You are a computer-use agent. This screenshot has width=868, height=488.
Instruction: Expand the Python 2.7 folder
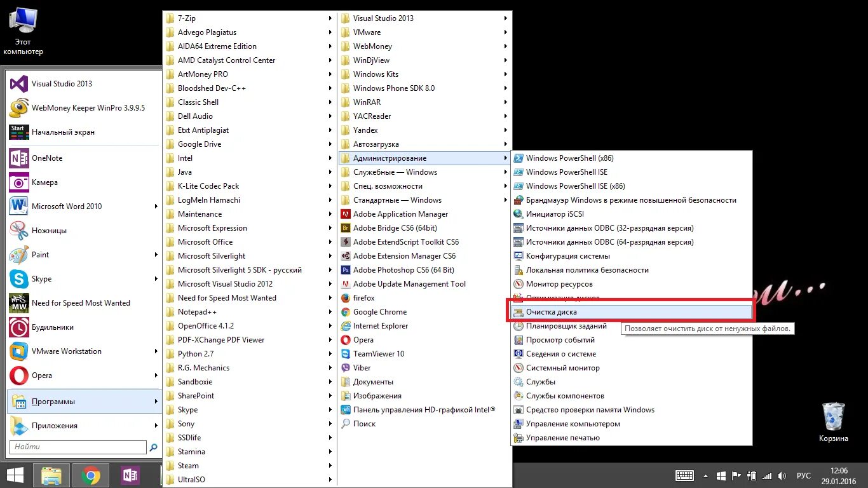[248, 354]
